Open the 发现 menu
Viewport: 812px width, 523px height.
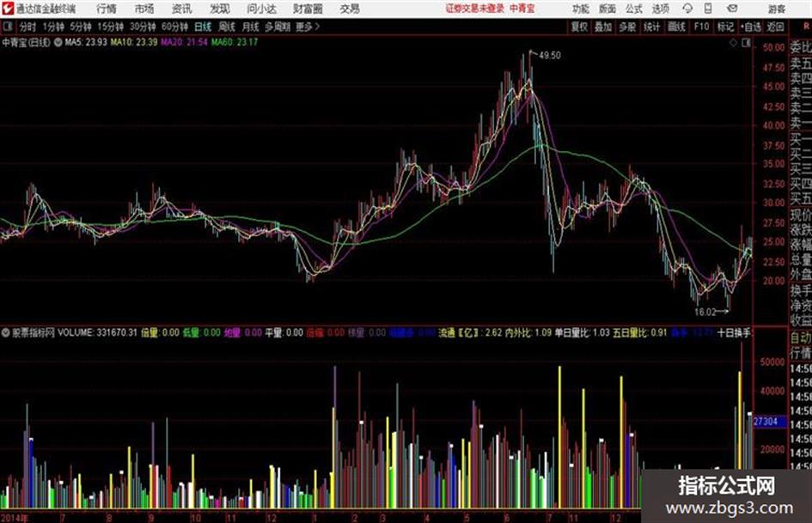coord(219,9)
